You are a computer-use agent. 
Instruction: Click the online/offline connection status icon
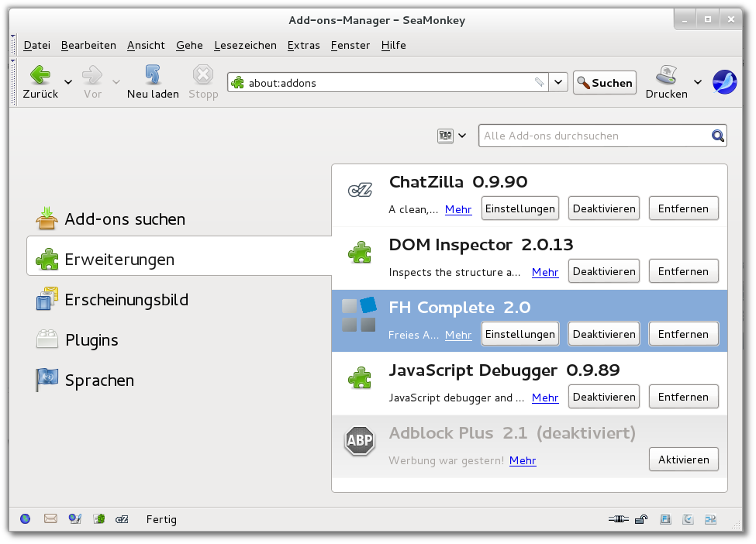pos(617,519)
